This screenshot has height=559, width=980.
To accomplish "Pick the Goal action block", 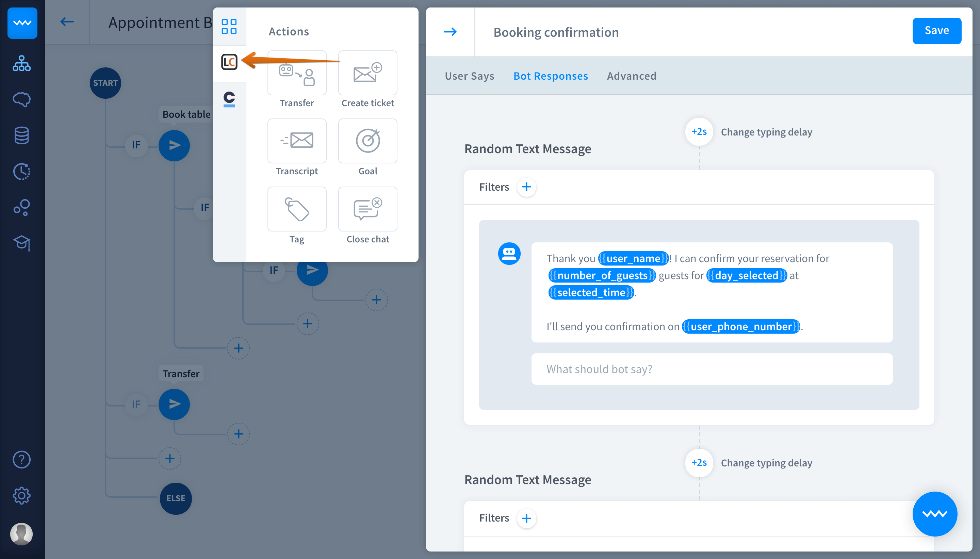I will click(x=367, y=141).
